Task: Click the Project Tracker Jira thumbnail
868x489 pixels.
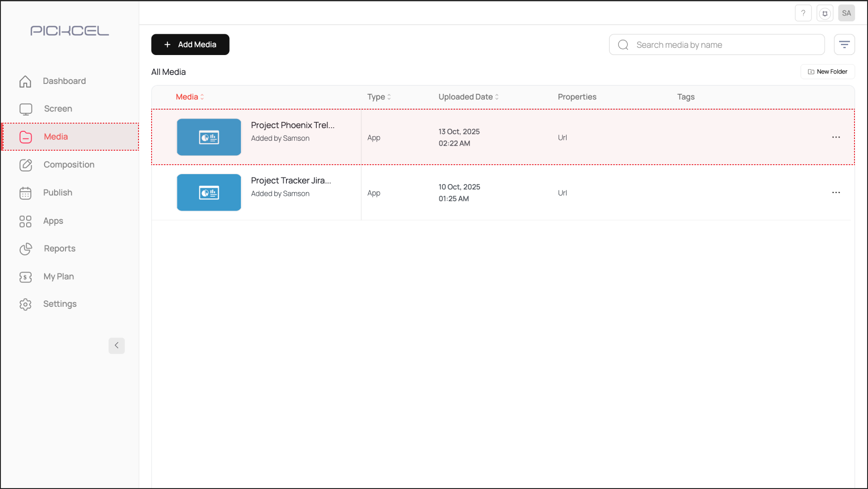Action: [x=209, y=193]
